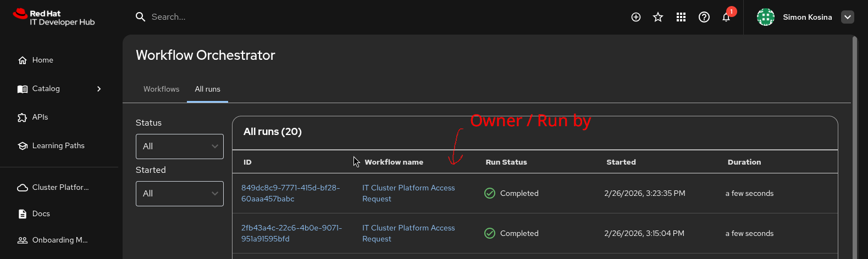
Task: Go to Home in sidebar
Action: (x=42, y=60)
